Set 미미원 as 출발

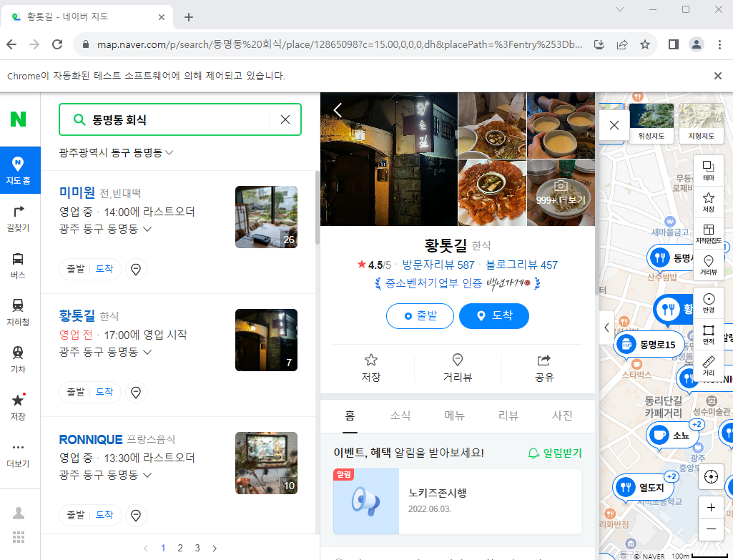[x=76, y=269]
